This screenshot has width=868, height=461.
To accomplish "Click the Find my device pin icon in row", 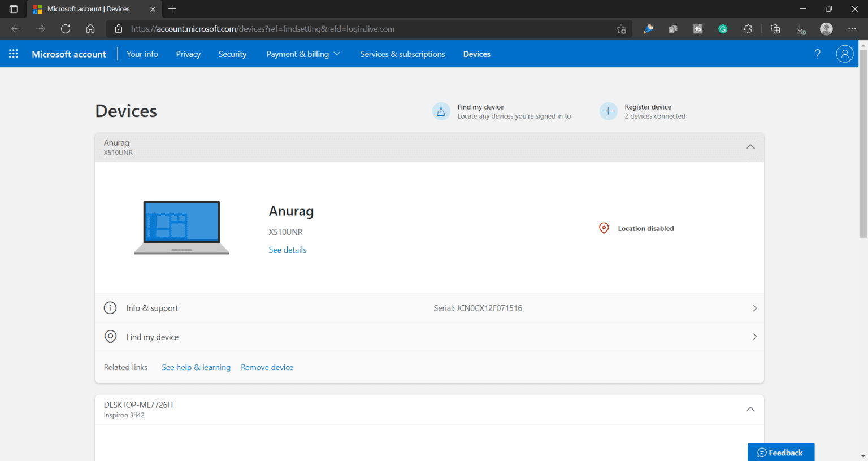I will [110, 336].
